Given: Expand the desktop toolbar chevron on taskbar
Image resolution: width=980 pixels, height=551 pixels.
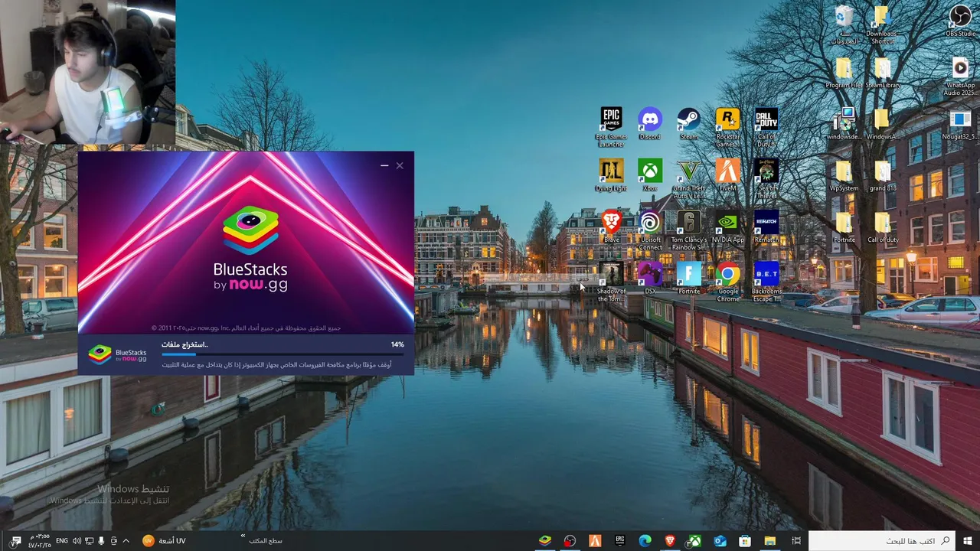Looking at the screenshot, I should tap(243, 536).
